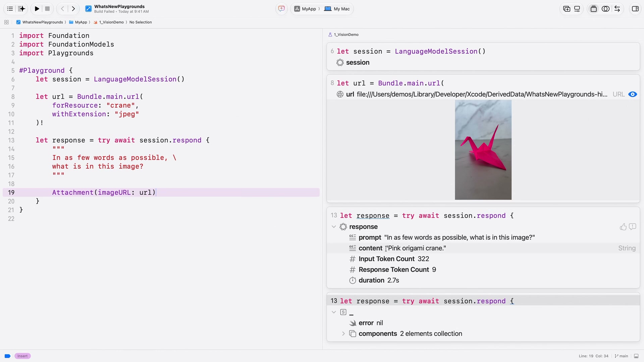Select the 1_VisionDemo file breadcrumb
This screenshot has width=644, height=362.
tap(109, 22)
